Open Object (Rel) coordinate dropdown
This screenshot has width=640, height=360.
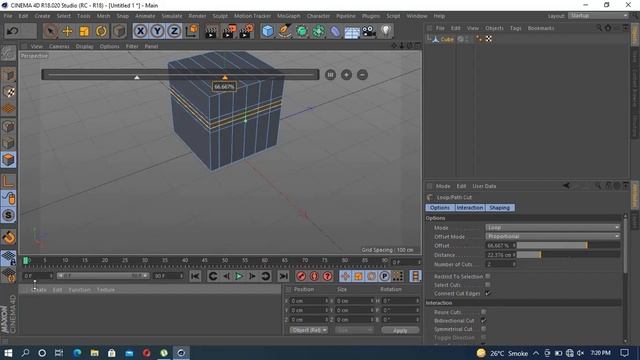click(x=309, y=330)
